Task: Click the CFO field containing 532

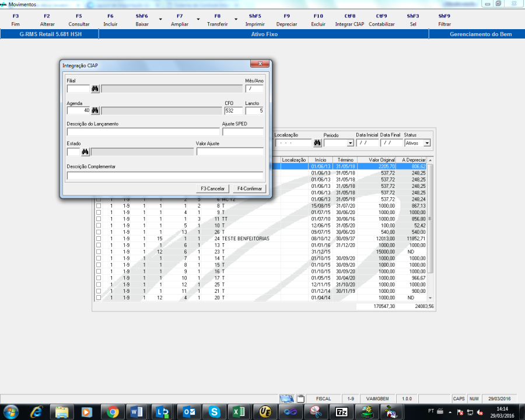Action: (233, 110)
